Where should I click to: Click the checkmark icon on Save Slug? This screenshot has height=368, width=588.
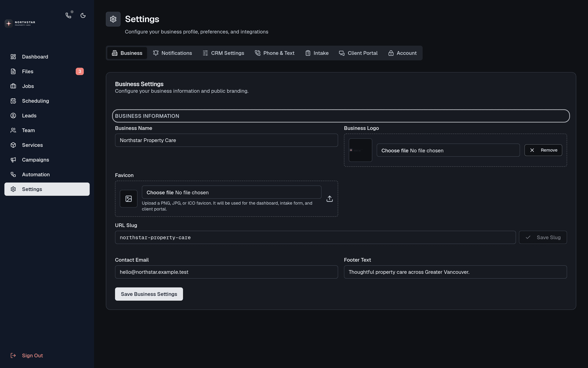pos(528,237)
